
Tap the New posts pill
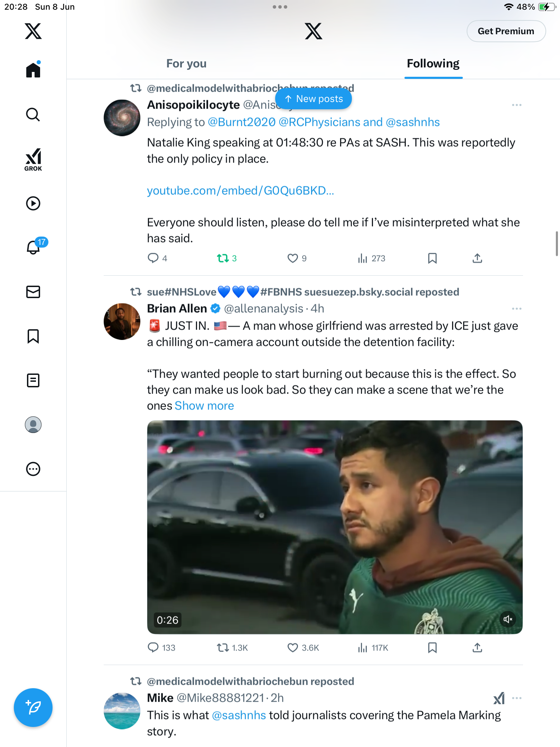pyautogui.click(x=314, y=99)
